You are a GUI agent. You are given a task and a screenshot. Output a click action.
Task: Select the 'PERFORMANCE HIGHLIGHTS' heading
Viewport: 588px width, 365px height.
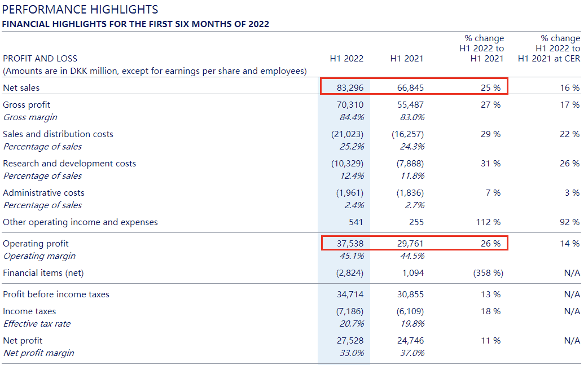point(80,10)
